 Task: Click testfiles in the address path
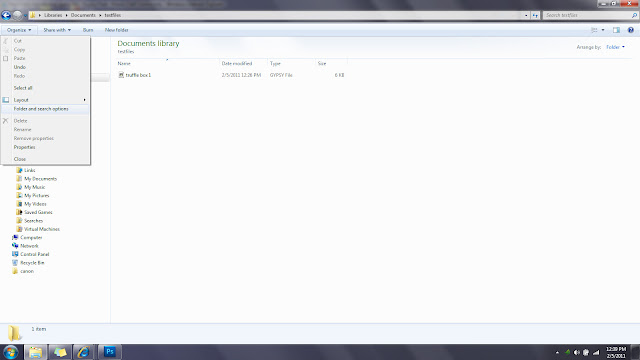pos(113,15)
